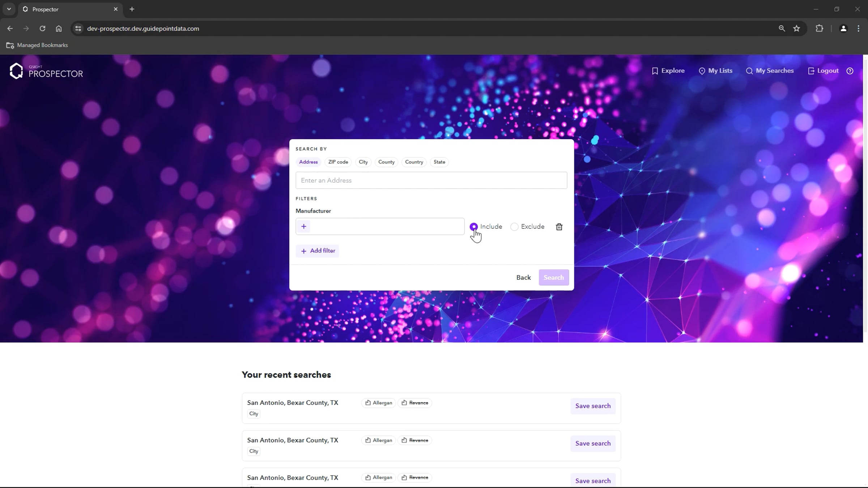The height and width of the screenshot is (488, 868).
Task: Focus the Enter an Address field
Action: (431, 180)
